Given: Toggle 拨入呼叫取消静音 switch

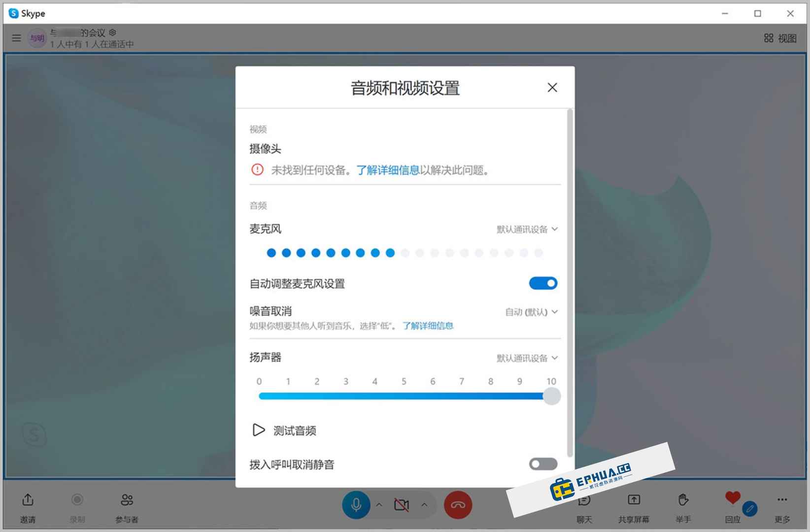Looking at the screenshot, I should [x=543, y=464].
